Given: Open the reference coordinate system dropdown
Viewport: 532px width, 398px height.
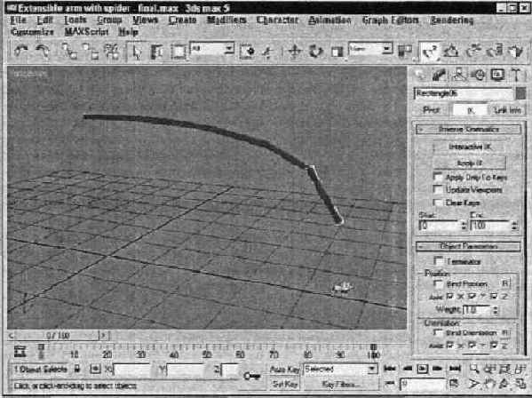Looking at the screenshot, I should 370,49.
